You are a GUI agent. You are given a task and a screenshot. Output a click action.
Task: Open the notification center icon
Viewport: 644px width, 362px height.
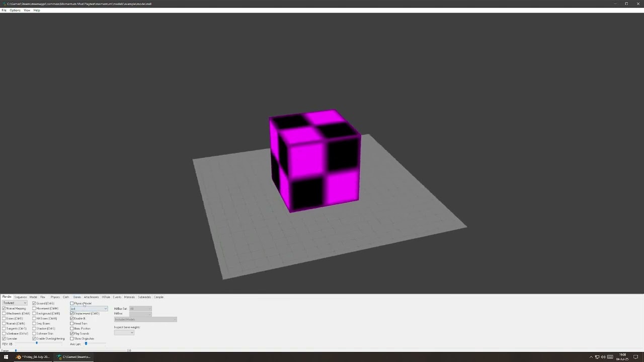click(636, 357)
